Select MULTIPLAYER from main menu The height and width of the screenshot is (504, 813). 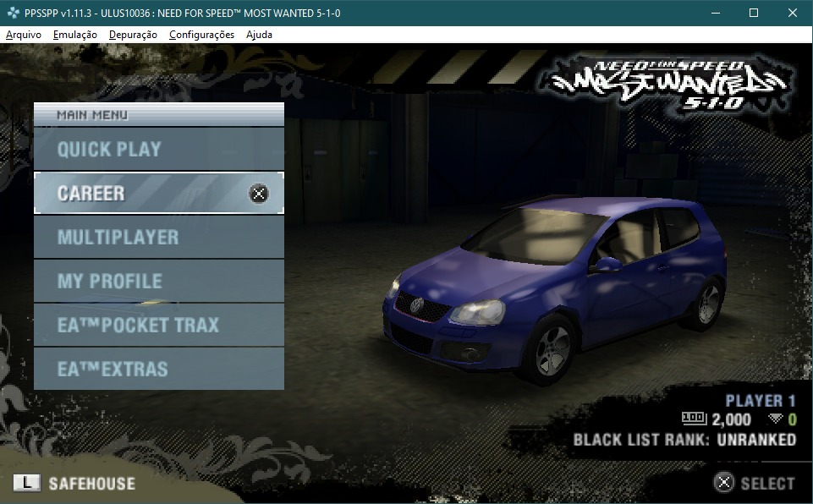point(159,237)
